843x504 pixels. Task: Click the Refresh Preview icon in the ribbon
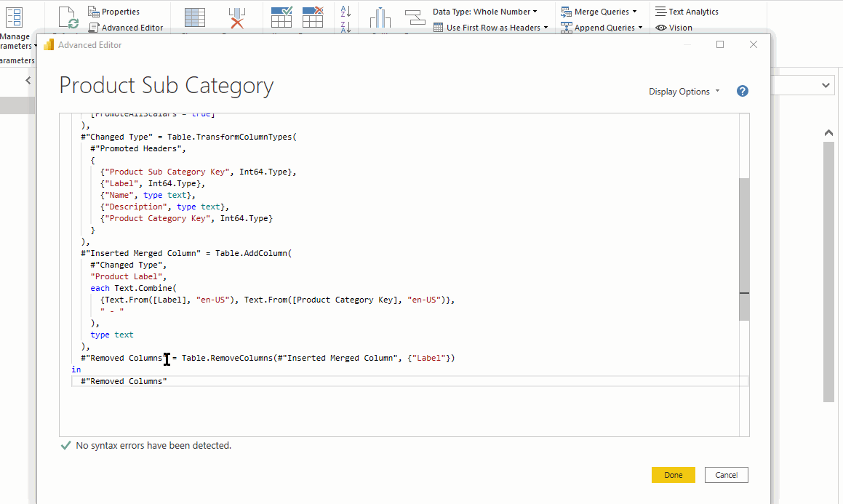(68, 17)
